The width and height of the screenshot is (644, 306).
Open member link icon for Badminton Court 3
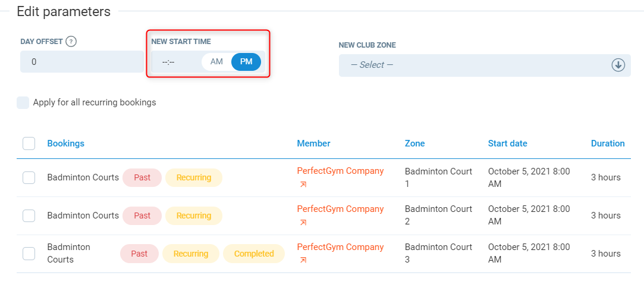(x=303, y=260)
